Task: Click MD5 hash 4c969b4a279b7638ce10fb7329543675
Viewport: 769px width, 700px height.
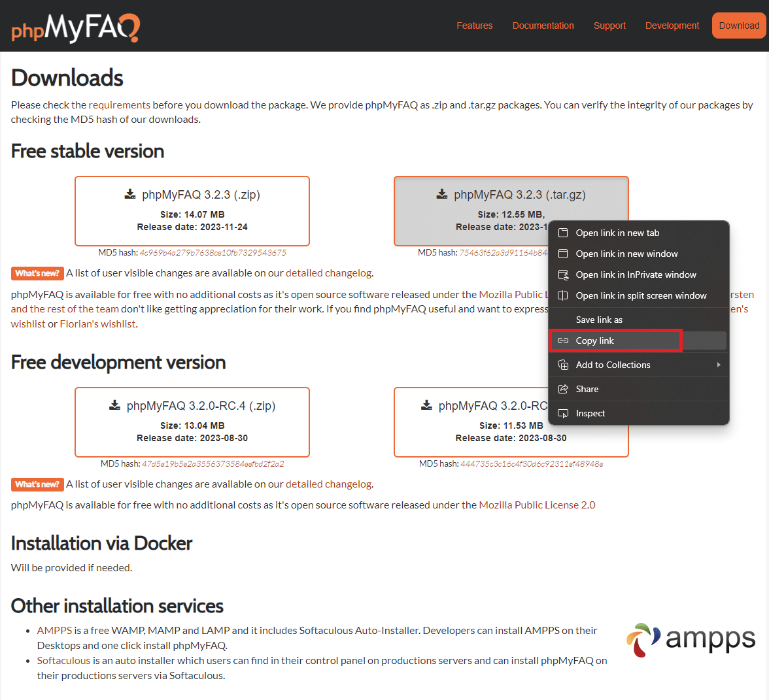Action: click(x=213, y=253)
